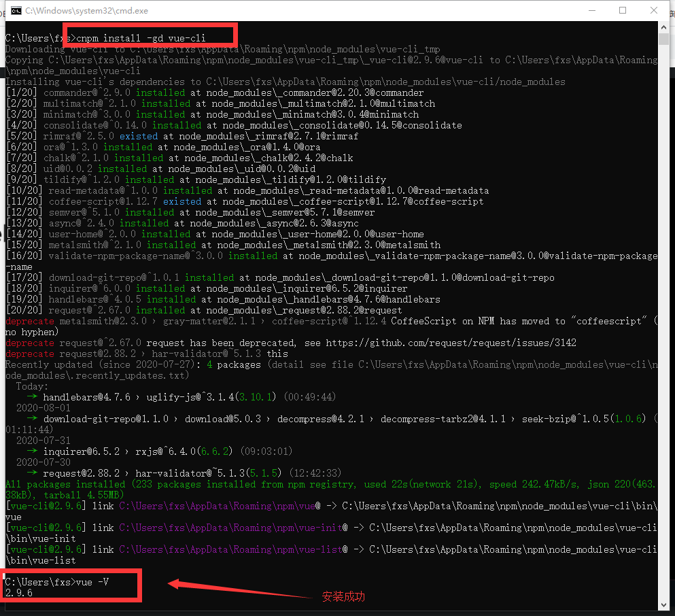
Task: Click the vertical scrollbar thumb
Action: pos(663,39)
